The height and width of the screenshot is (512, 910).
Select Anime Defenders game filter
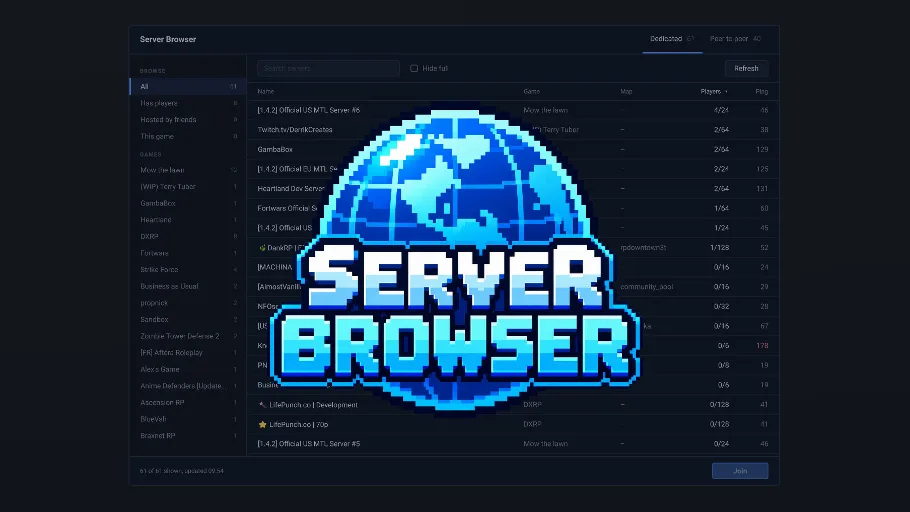coord(188,386)
